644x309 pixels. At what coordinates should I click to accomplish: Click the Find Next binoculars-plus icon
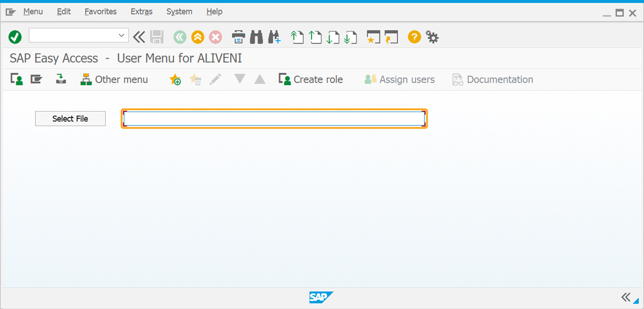pos(274,37)
